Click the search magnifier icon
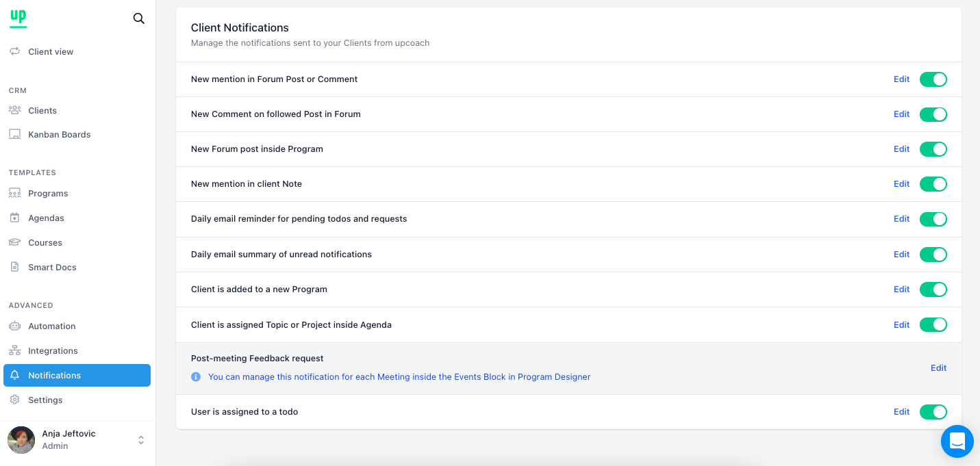This screenshot has width=980, height=466. (138, 18)
